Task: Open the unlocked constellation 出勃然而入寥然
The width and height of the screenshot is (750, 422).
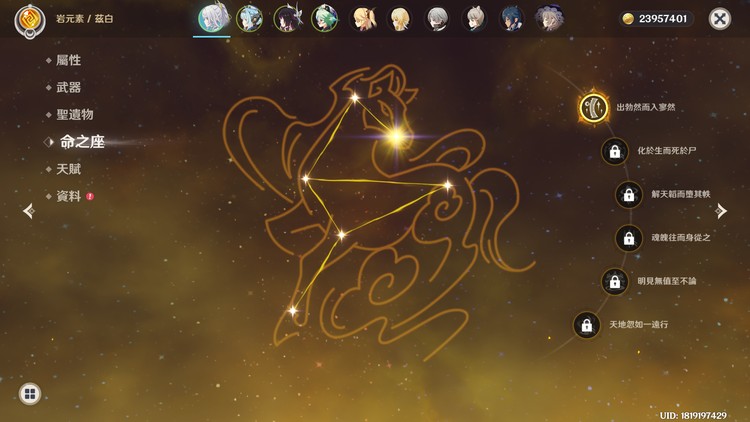Action: point(594,107)
